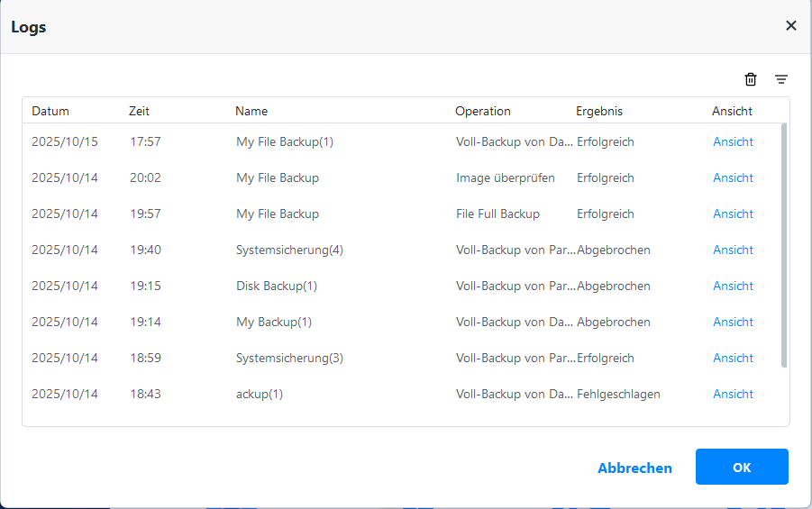The width and height of the screenshot is (812, 509).
Task: Click the Abbrechen button
Action: click(634, 468)
